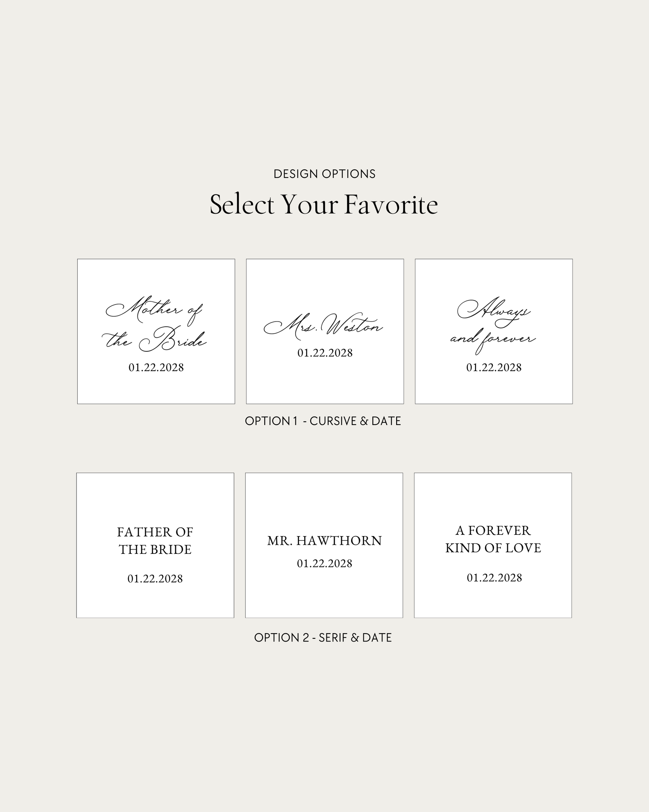Click the 'Option 1 - Cursive & Date' label
The width and height of the screenshot is (649, 812).
323,421
